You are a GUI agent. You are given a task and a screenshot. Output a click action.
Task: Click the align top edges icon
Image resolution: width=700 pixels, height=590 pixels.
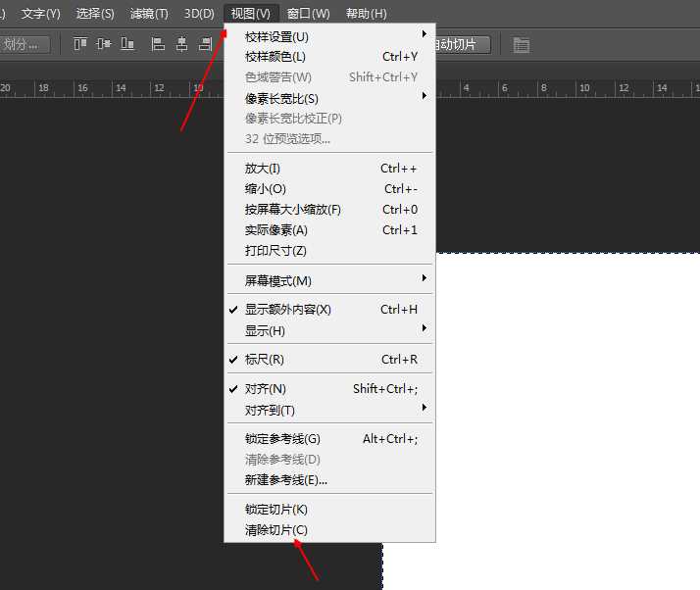pos(80,44)
